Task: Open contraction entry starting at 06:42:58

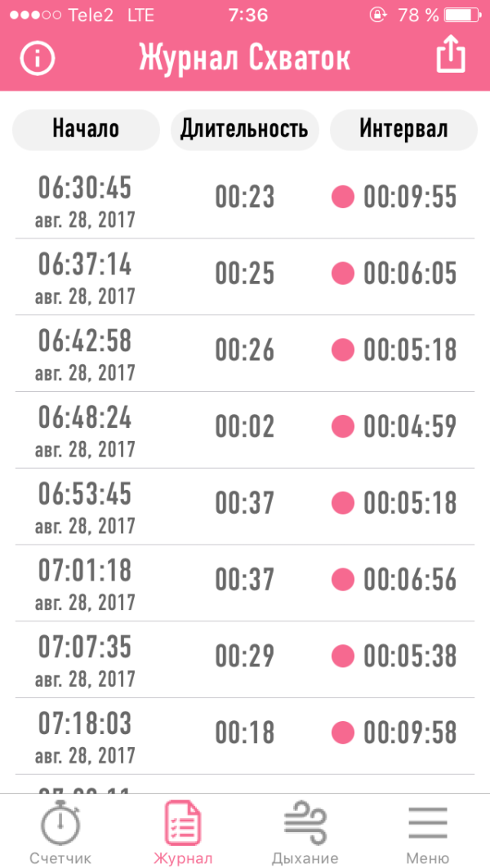Action: tap(245, 354)
